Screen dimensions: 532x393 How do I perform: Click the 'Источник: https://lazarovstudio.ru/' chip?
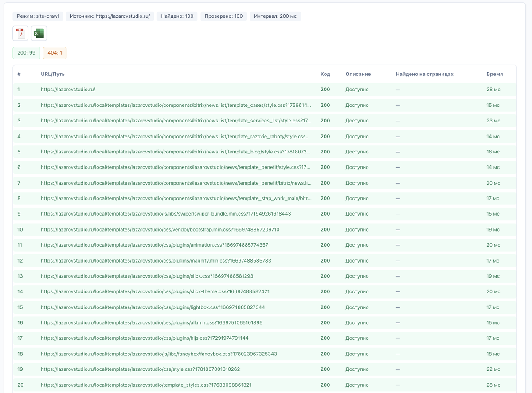pos(110,16)
